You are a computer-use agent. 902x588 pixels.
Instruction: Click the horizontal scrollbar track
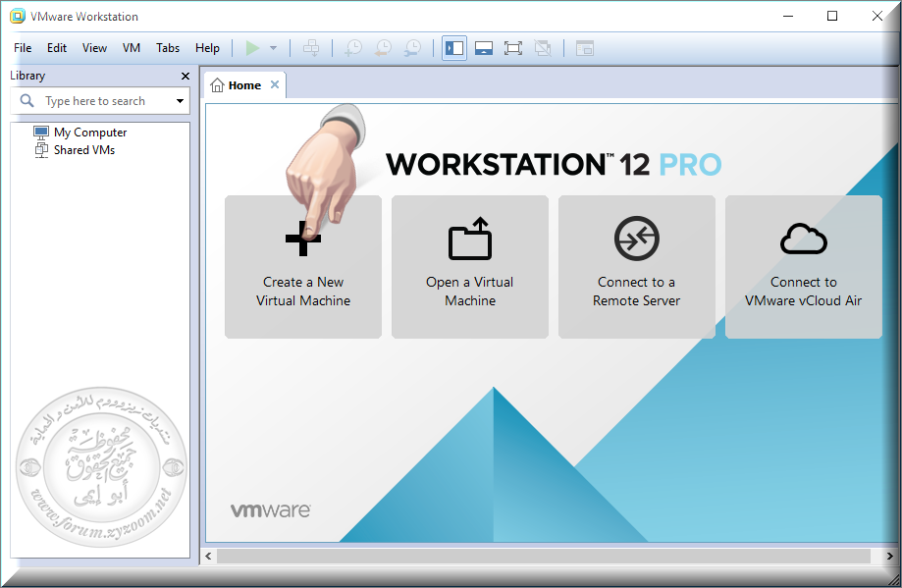point(544,556)
